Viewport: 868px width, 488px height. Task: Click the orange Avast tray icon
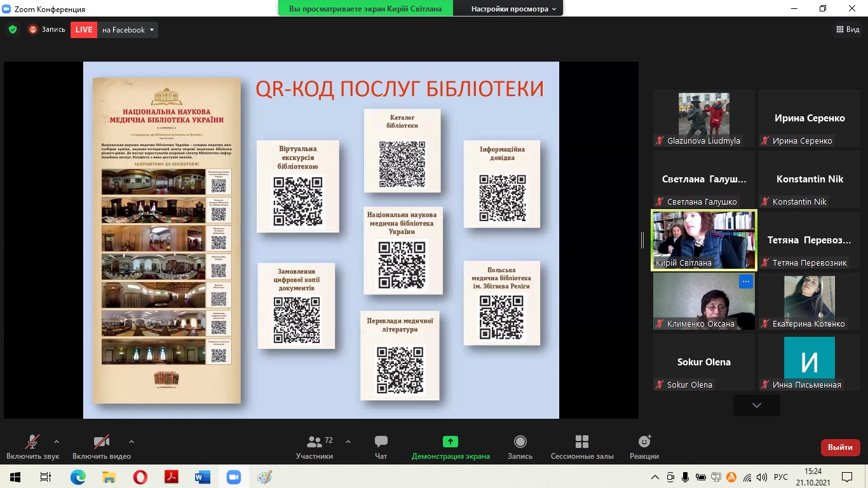coord(731,477)
